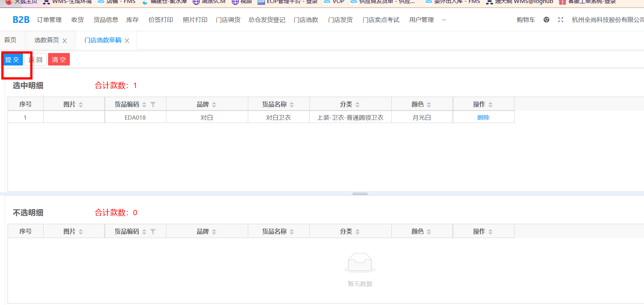Sort 颜色 column in 选中明细 table
Screen dimensions: 644x305
tap(429, 105)
